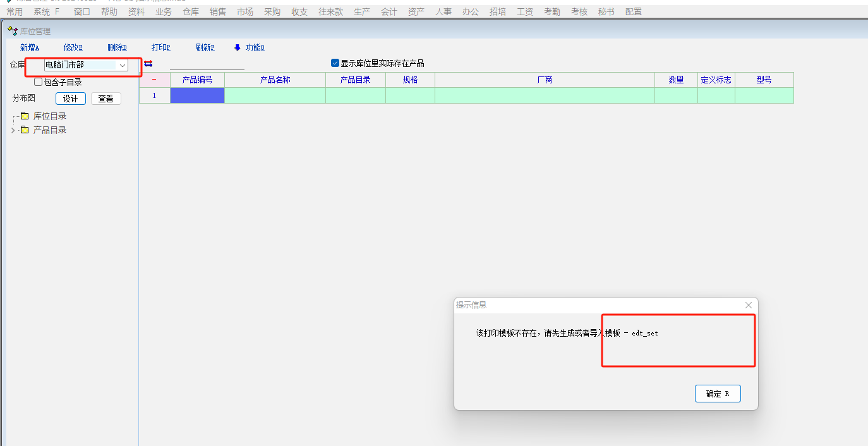Viewport: 868px width, 446px height.
Task: Click the 查看 layout button
Action: (x=105, y=99)
